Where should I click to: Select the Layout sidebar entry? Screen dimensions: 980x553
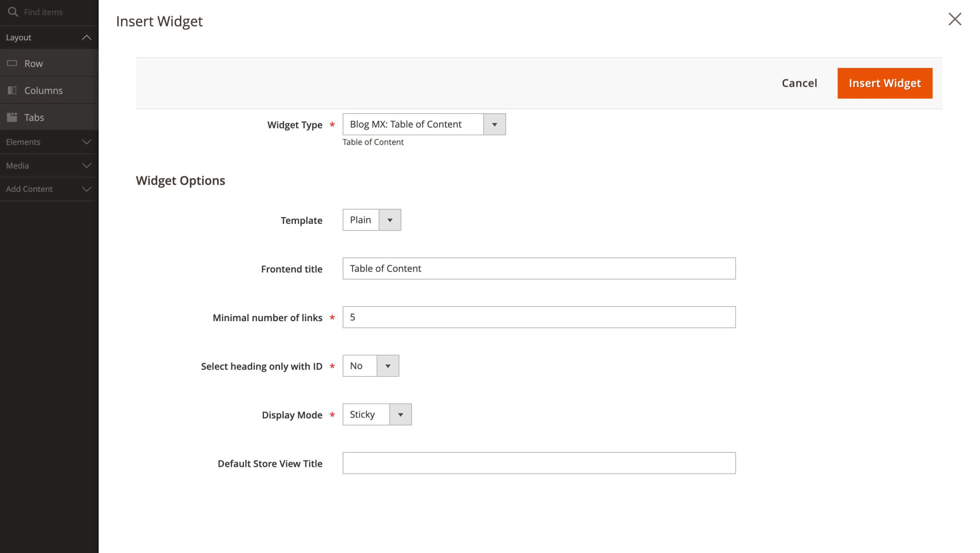pyautogui.click(x=19, y=37)
